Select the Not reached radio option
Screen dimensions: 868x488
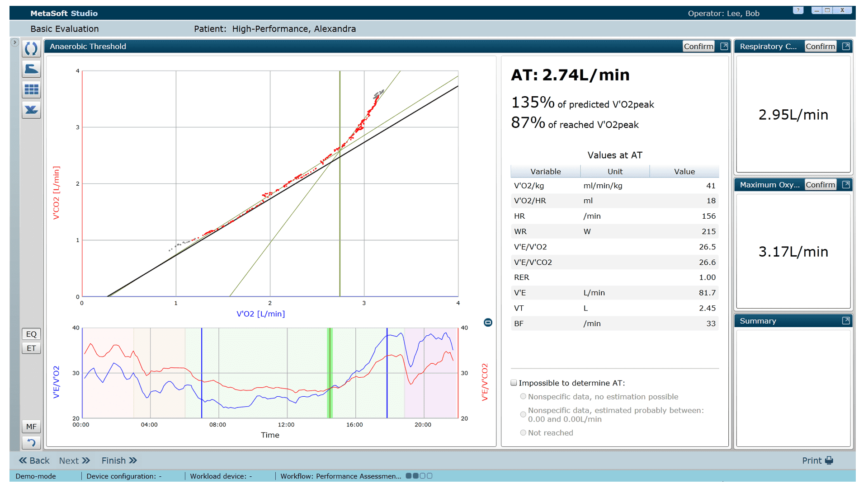pyautogui.click(x=523, y=432)
